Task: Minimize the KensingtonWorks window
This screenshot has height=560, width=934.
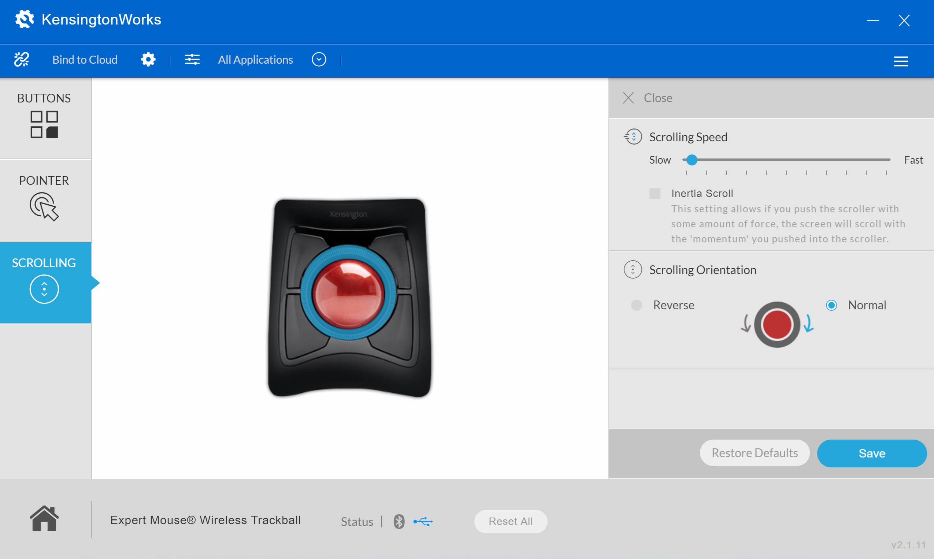Action: tap(873, 20)
